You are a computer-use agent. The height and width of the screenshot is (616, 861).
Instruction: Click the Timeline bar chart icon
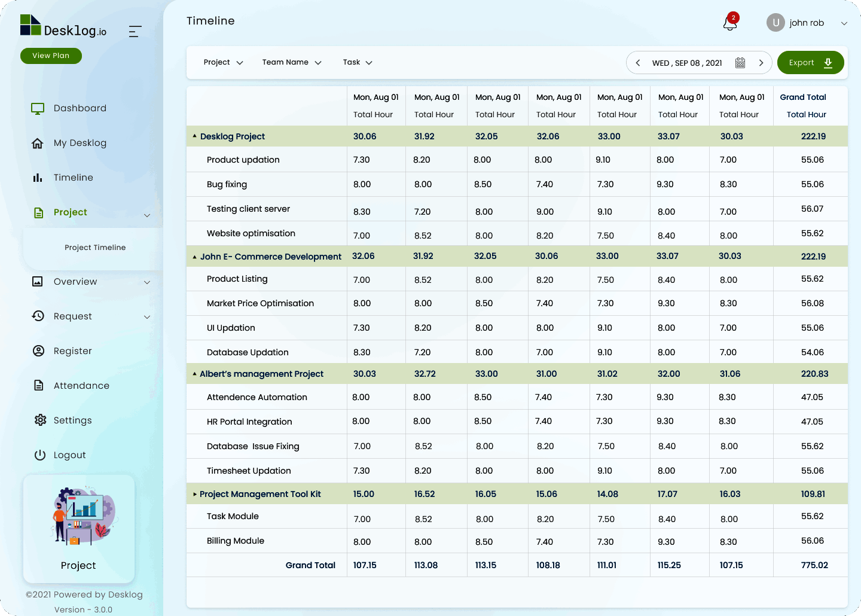click(x=38, y=178)
